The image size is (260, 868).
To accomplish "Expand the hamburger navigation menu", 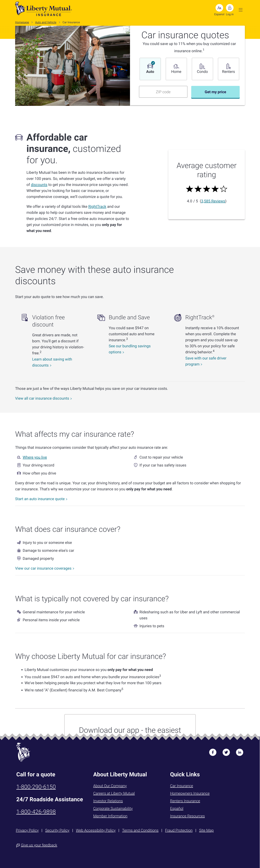I will 240,10.
